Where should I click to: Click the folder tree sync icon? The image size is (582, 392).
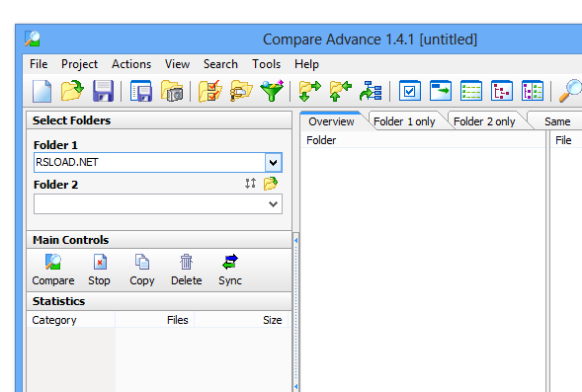click(x=371, y=91)
